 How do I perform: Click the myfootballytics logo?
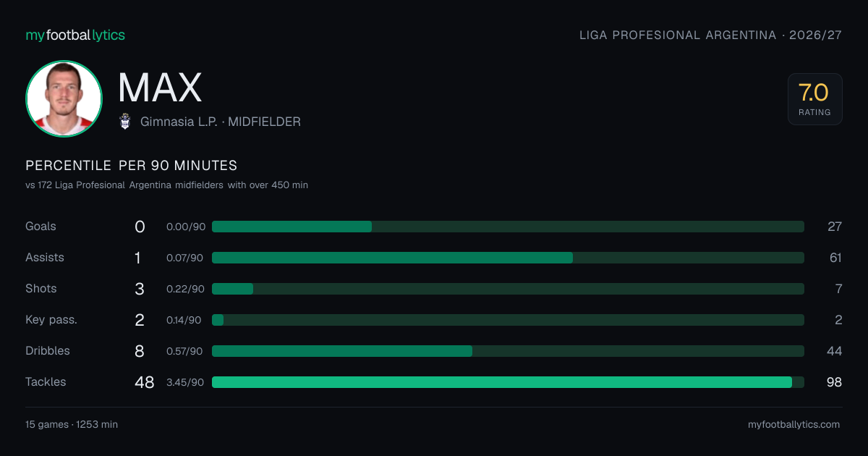[75, 35]
